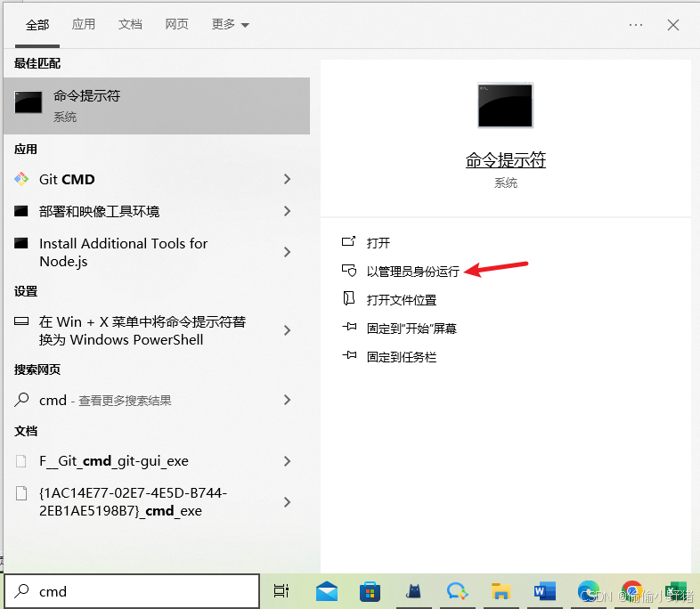The width and height of the screenshot is (700, 609).
Task: Click the pin icon beside 固定到任务栏
Action: point(349,355)
